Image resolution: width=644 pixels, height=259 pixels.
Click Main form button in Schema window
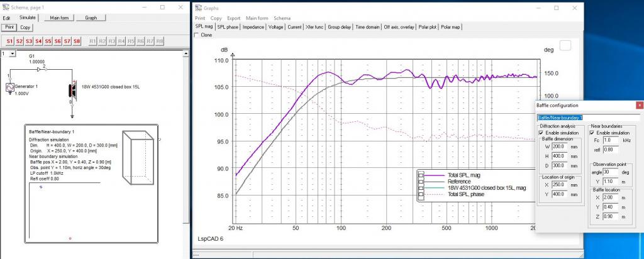click(x=60, y=18)
